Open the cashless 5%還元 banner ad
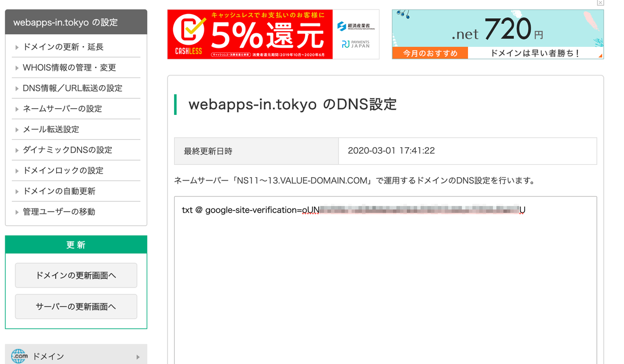Screen dimensions: 624x364 point(273,34)
